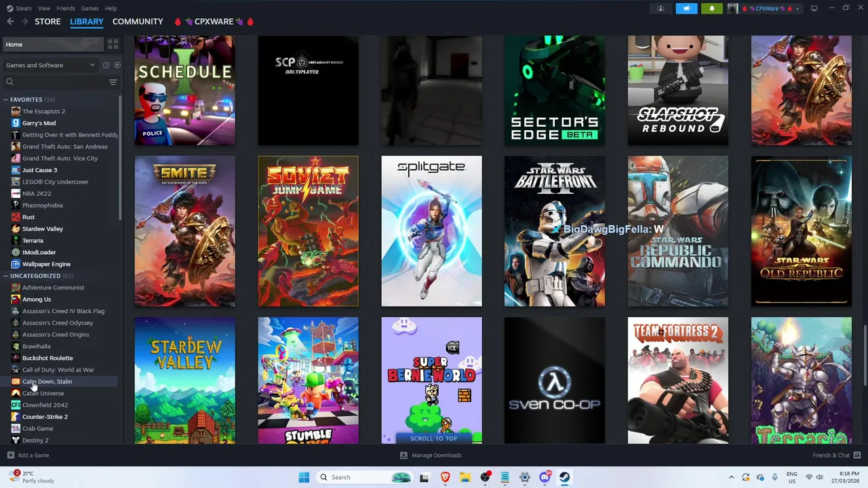Open Star Wars Battlefront II cover
The height and width of the screenshot is (488, 868).
tap(555, 231)
